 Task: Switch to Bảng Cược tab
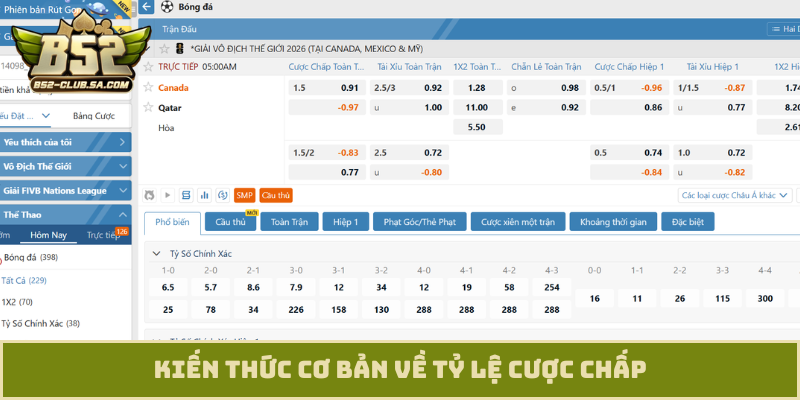point(94,116)
